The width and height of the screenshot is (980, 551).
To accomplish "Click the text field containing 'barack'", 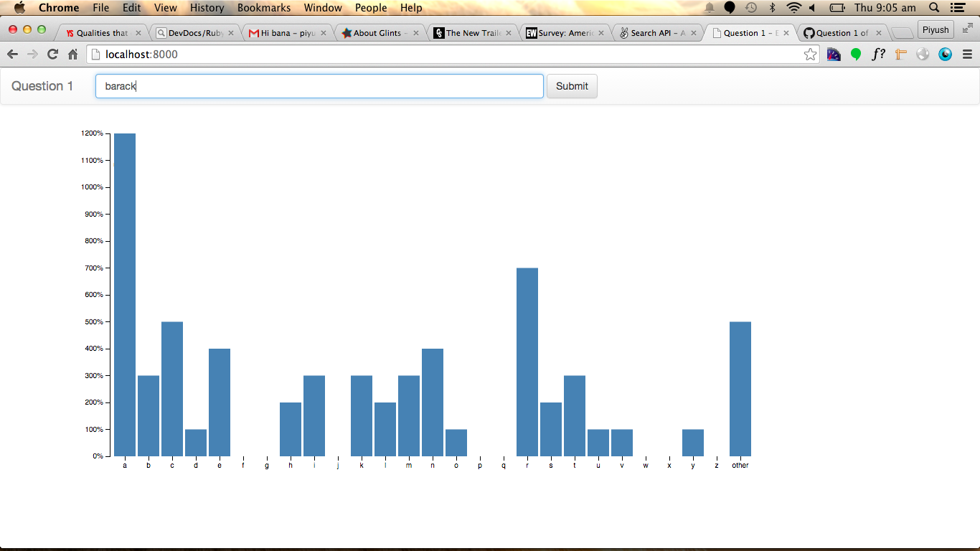I will pyautogui.click(x=319, y=86).
